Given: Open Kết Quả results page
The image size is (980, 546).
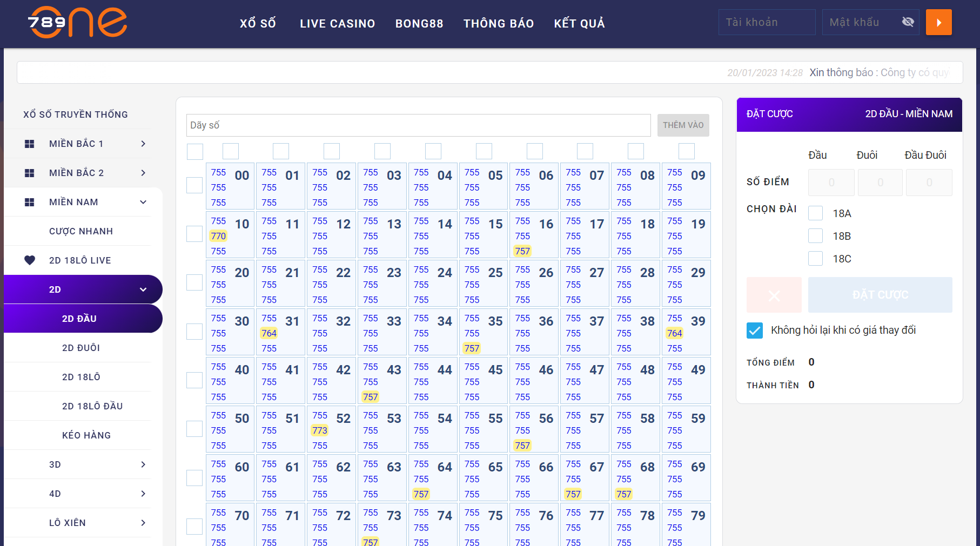Looking at the screenshot, I should point(579,23).
